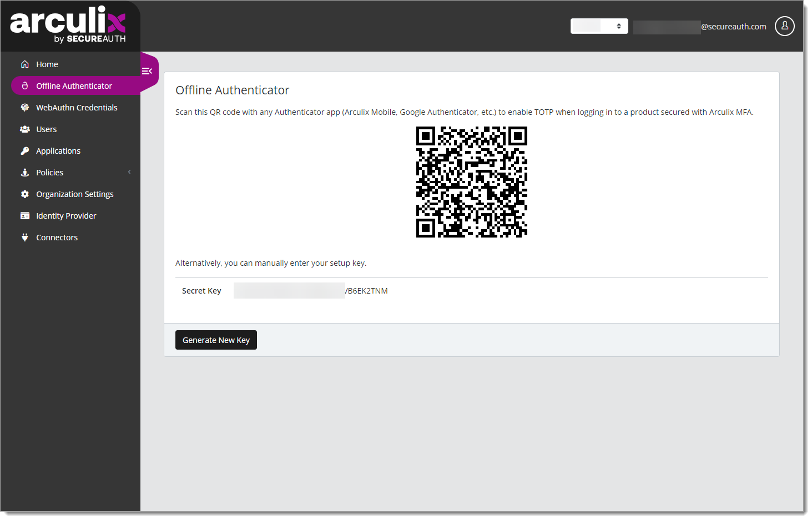Click the Applications key icon
This screenshot has width=812, height=520.
coord(25,151)
